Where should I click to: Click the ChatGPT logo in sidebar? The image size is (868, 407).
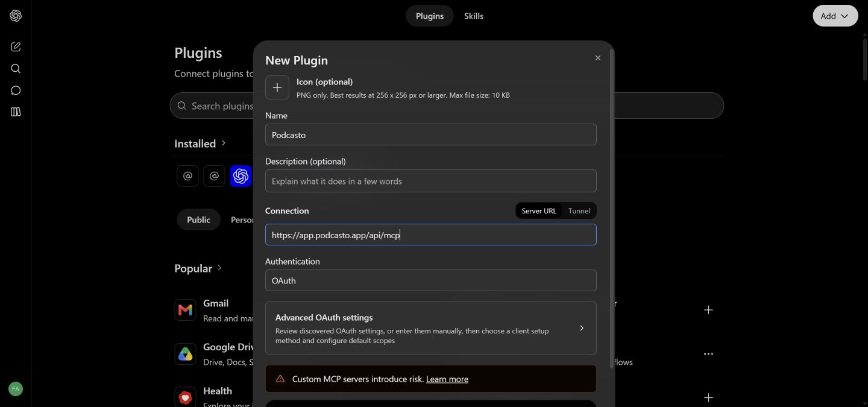(16, 16)
